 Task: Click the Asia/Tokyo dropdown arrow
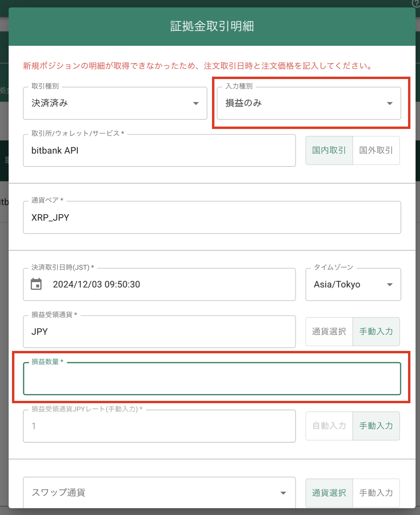click(390, 285)
